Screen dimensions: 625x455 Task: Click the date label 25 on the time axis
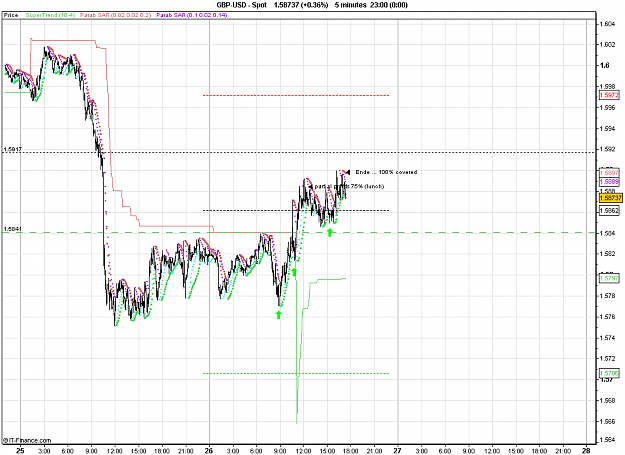click(x=20, y=451)
